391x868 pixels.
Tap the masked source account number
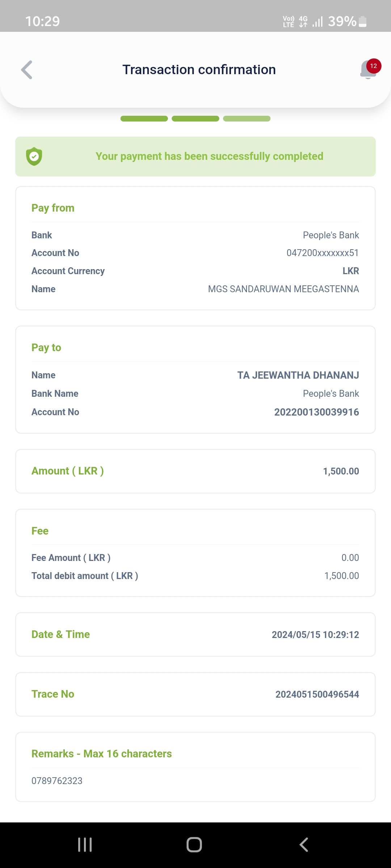click(323, 253)
